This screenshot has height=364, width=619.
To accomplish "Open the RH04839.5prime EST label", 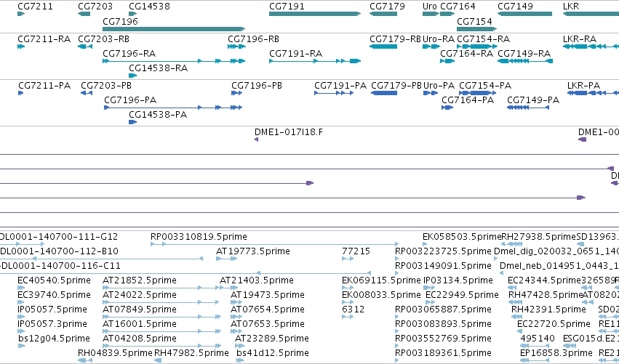I will pyautogui.click(x=115, y=353).
